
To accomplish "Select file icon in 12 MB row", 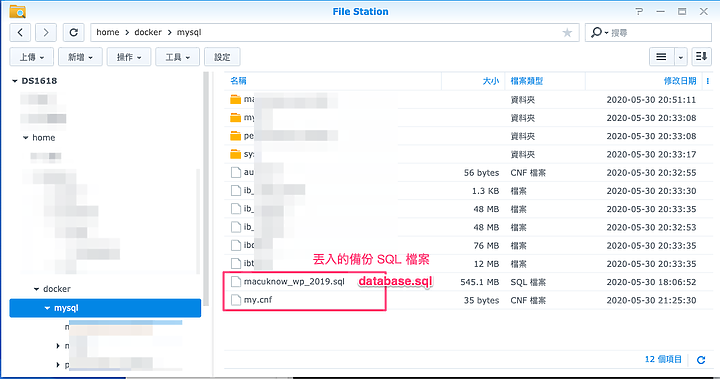I will 236,264.
